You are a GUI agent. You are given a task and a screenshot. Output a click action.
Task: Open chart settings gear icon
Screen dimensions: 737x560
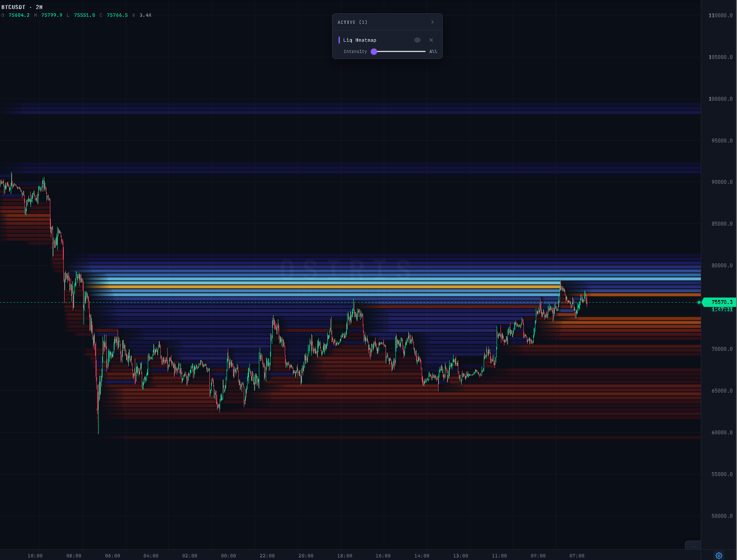(718, 555)
